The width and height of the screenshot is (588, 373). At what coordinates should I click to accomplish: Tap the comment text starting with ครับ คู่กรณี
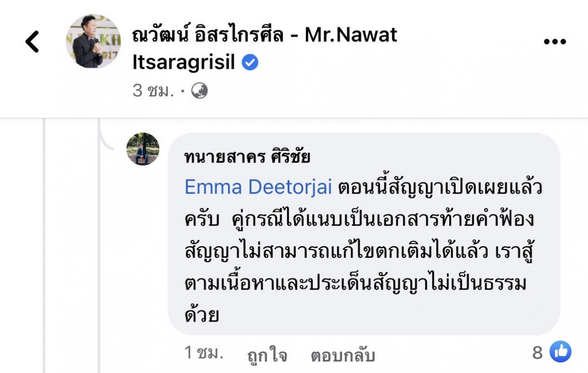click(359, 220)
